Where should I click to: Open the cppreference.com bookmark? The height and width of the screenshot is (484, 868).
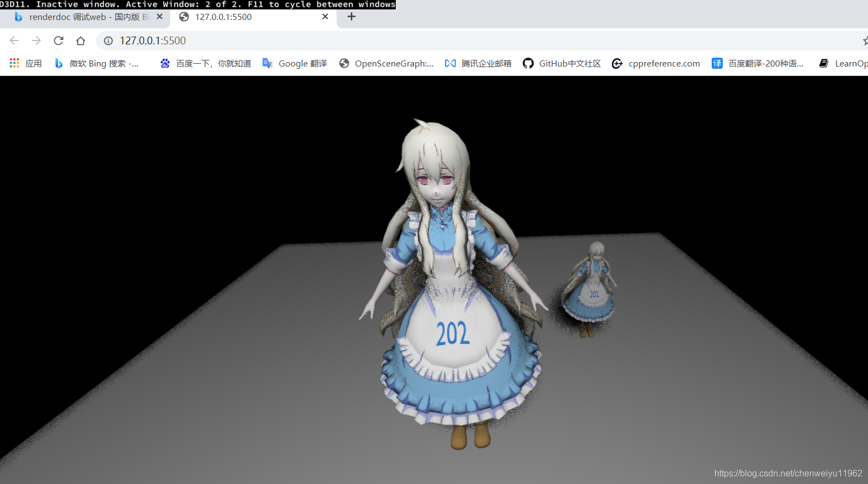pos(657,63)
